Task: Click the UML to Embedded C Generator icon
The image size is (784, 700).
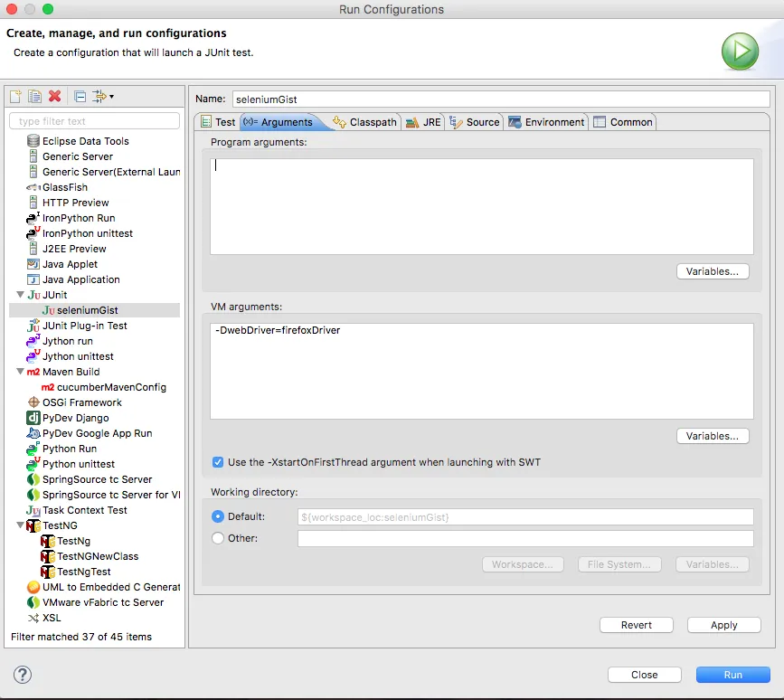Action: click(x=33, y=587)
